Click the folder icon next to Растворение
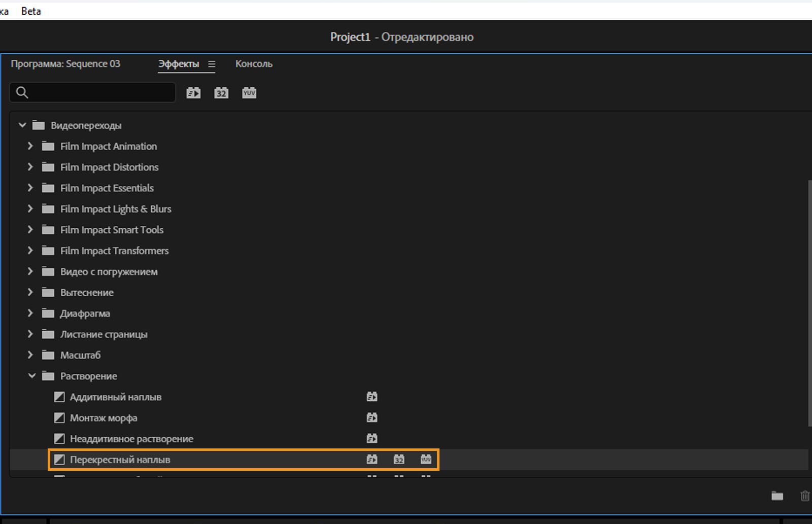The width and height of the screenshot is (812, 524). pyautogui.click(x=48, y=376)
